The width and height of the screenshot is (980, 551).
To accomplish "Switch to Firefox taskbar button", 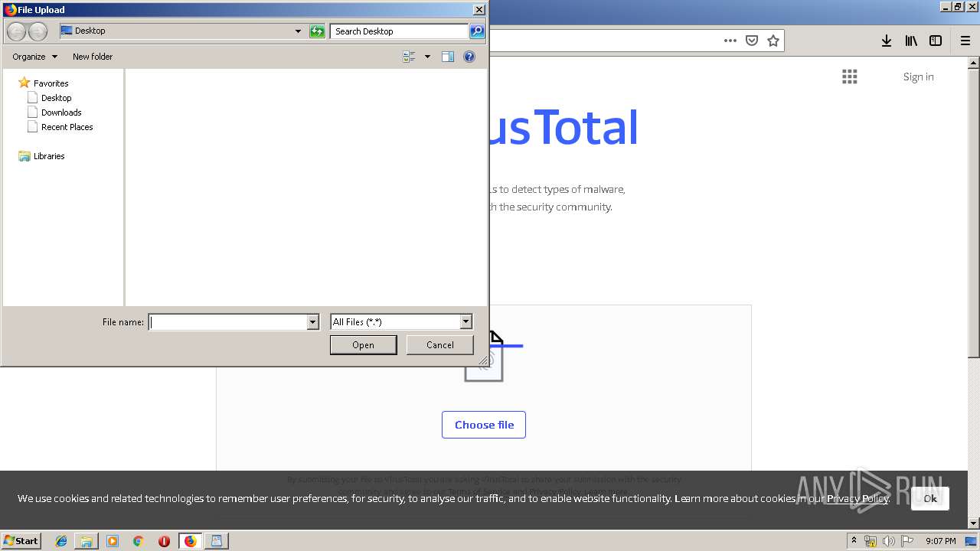I will click(190, 541).
